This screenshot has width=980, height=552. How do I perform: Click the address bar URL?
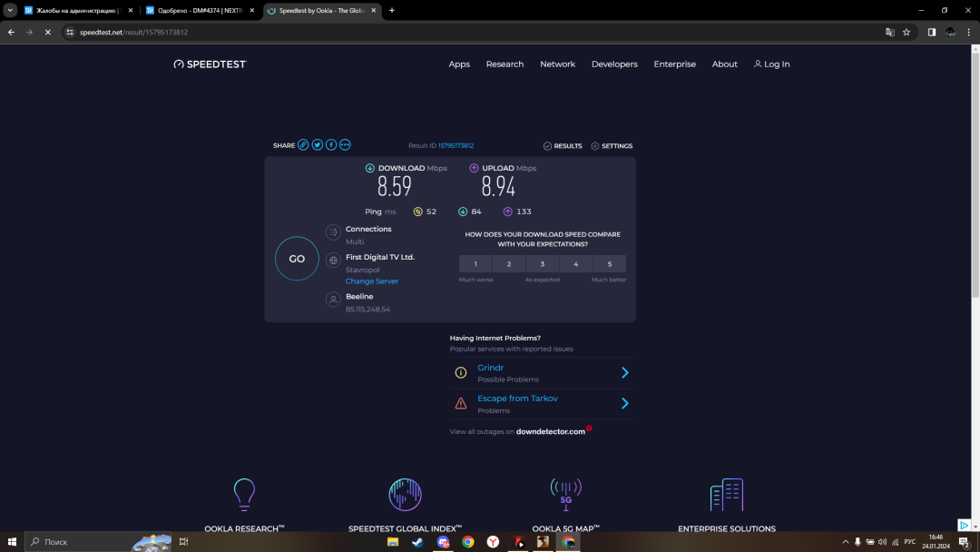pyautogui.click(x=133, y=32)
